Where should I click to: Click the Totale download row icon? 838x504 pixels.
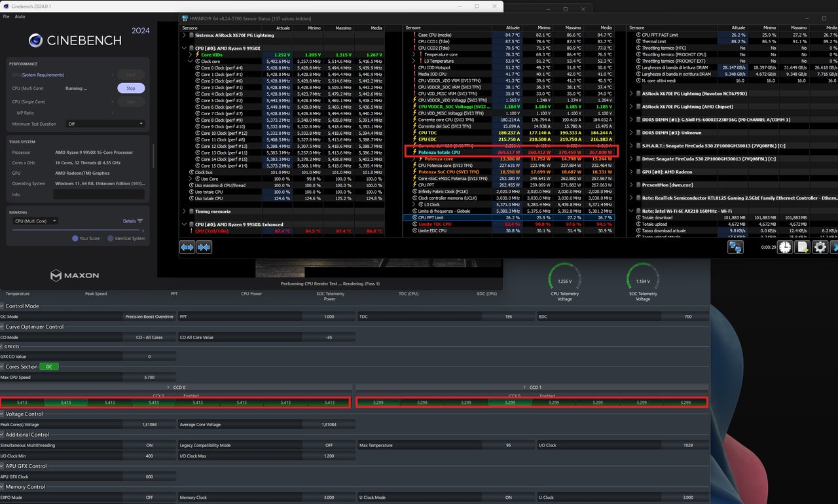(639, 217)
